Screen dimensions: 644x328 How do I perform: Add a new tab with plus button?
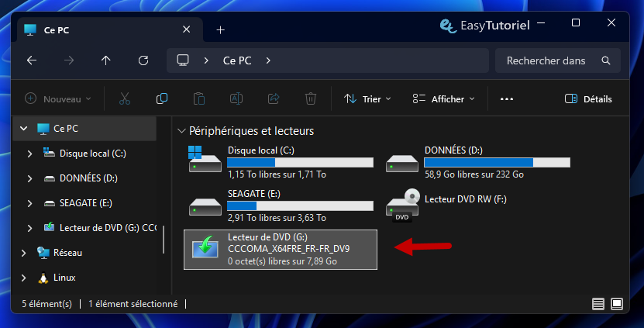(221, 30)
